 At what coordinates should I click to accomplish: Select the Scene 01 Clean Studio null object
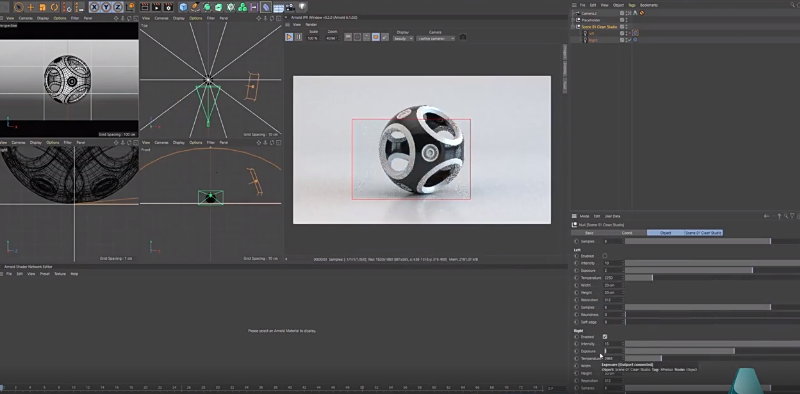pyautogui.click(x=599, y=27)
